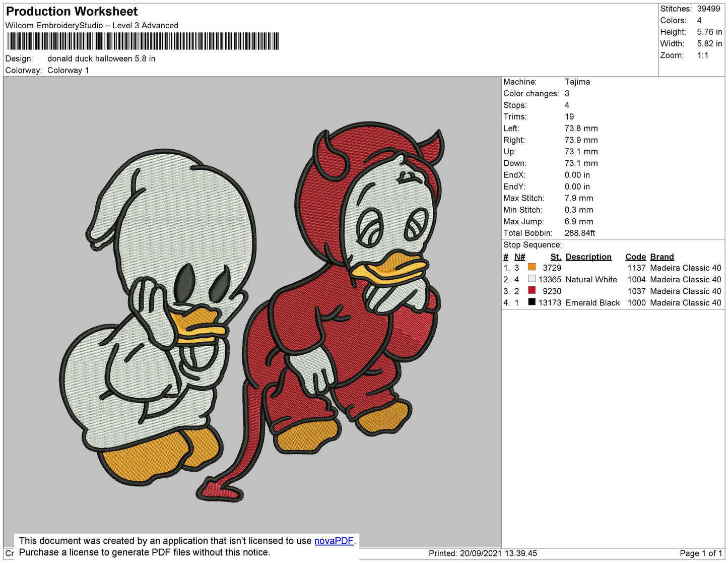Click the 'Colorway 1' value

coord(68,71)
